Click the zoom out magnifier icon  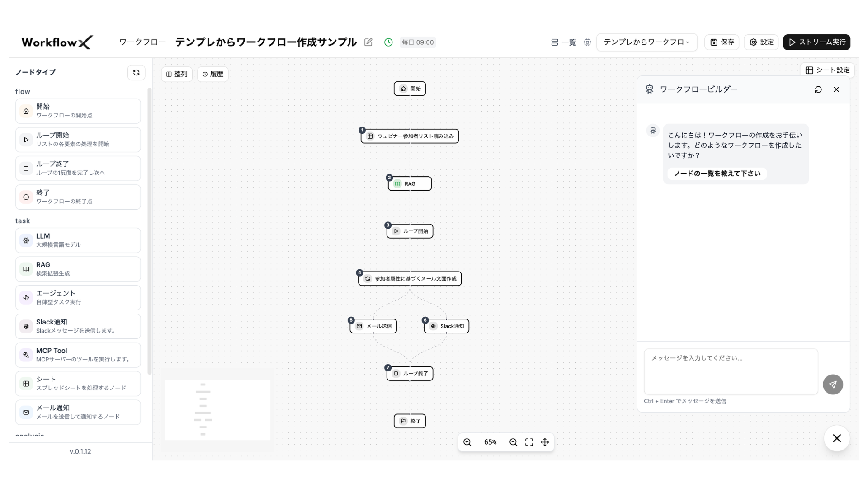513,442
